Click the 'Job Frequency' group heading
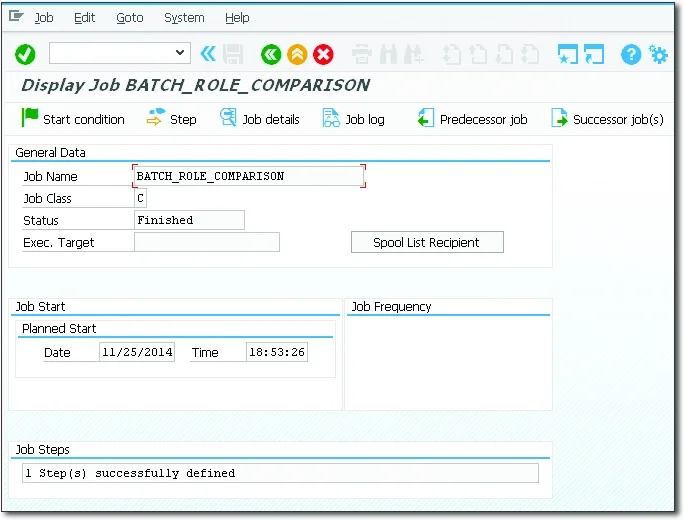 (x=391, y=307)
